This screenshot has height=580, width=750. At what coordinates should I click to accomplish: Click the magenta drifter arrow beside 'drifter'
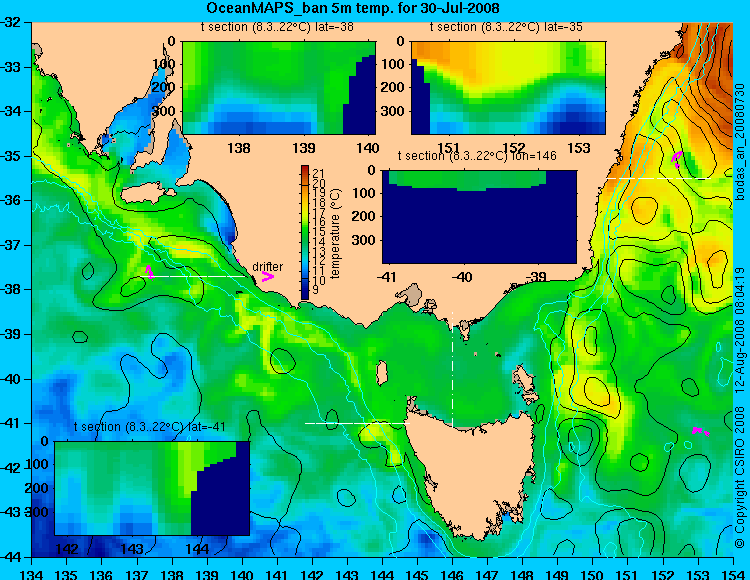click(267, 276)
